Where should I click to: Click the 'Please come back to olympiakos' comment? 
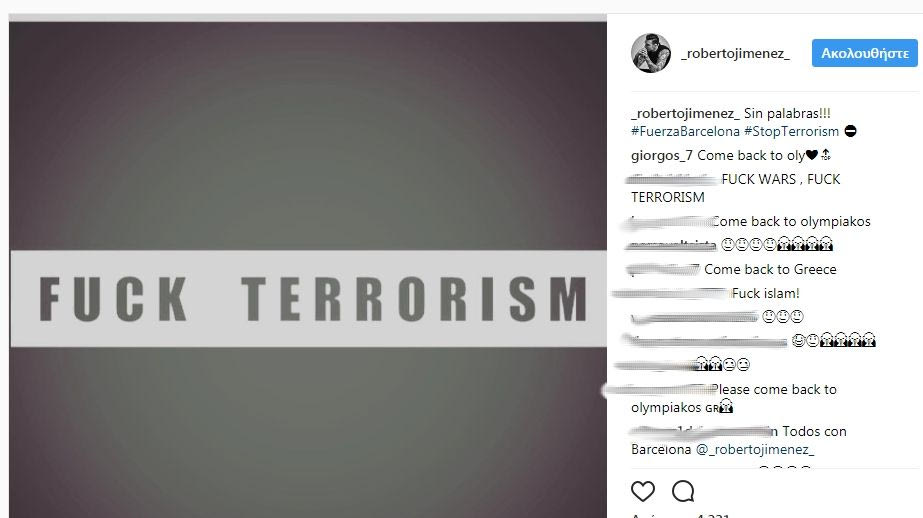pyautogui.click(x=733, y=399)
